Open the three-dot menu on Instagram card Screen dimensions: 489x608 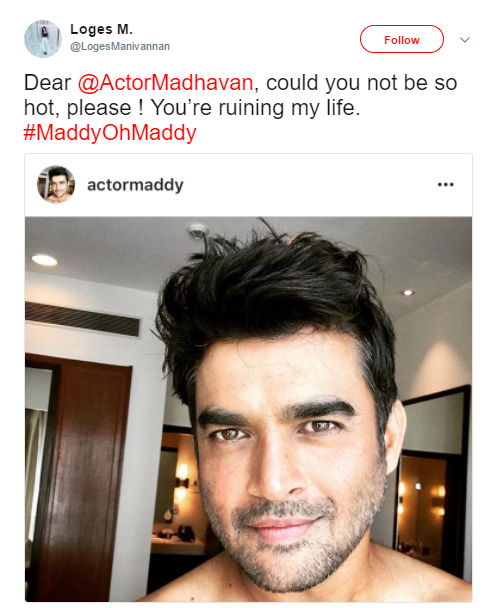[x=445, y=185]
